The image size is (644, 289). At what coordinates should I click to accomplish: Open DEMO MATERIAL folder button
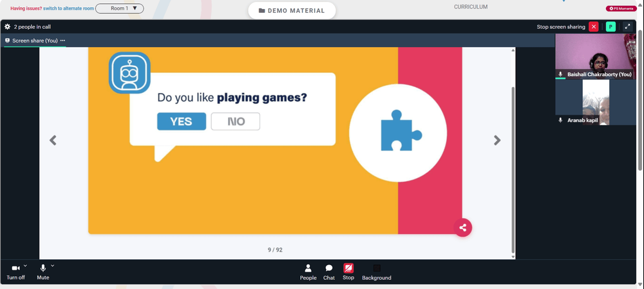click(292, 11)
